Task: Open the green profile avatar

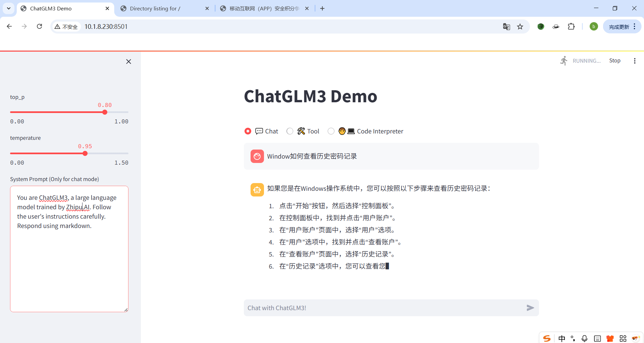Action: pyautogui.click(x=593, y=26)
